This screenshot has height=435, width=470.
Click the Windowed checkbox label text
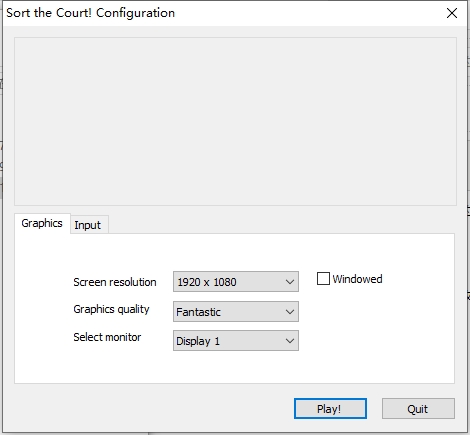click(357, 279)
